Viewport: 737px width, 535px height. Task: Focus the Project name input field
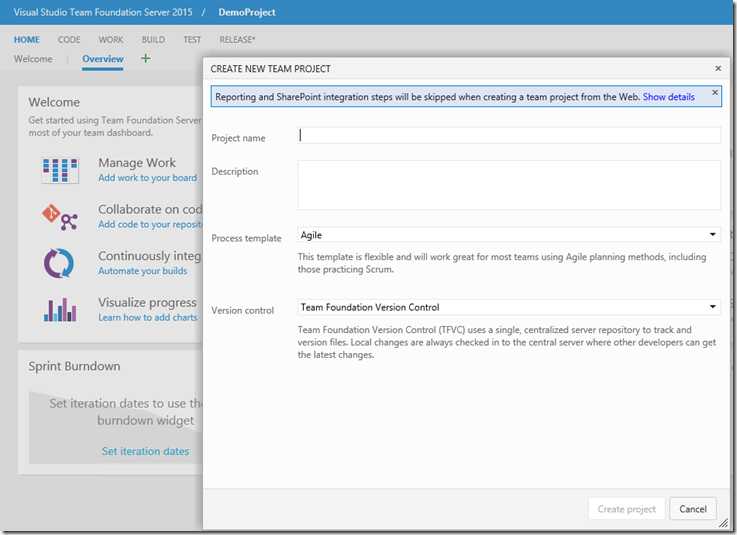[x=509, y=135]
